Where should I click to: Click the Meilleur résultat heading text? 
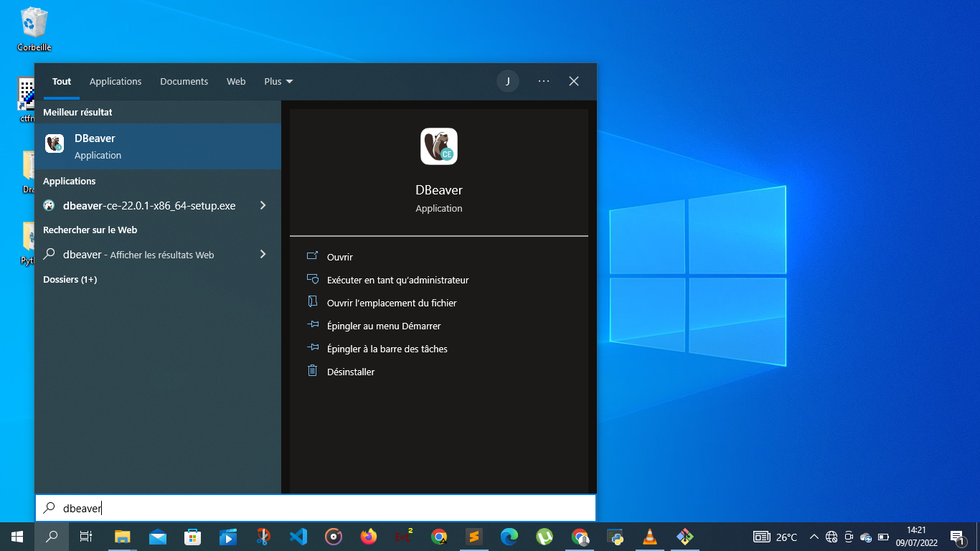click(77, 112)
